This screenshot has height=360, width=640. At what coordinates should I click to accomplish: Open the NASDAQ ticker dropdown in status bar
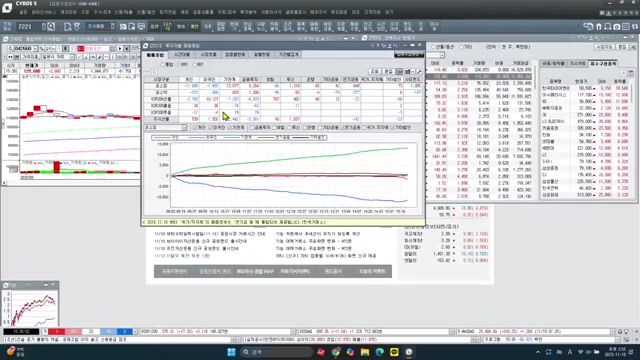tap(612, 331)
